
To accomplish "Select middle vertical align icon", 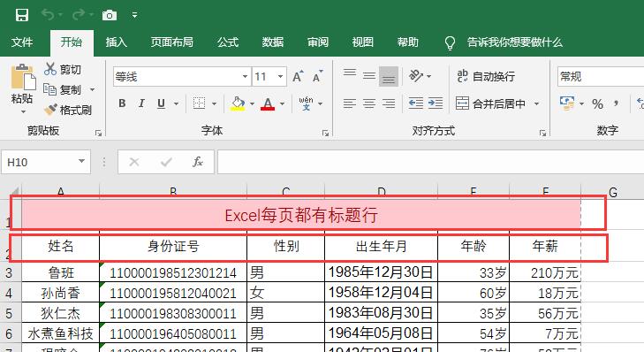I will pyautogui.click(x=369, y=76).
